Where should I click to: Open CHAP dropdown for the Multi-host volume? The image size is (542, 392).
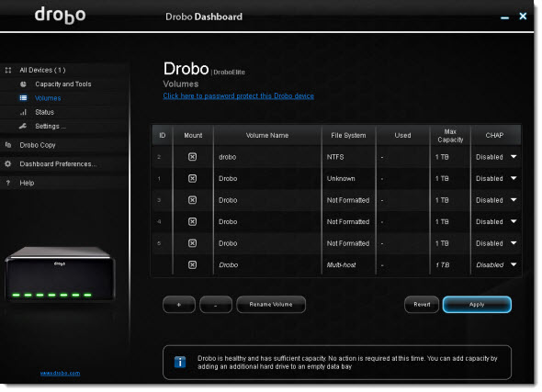[x=514, y=265]
